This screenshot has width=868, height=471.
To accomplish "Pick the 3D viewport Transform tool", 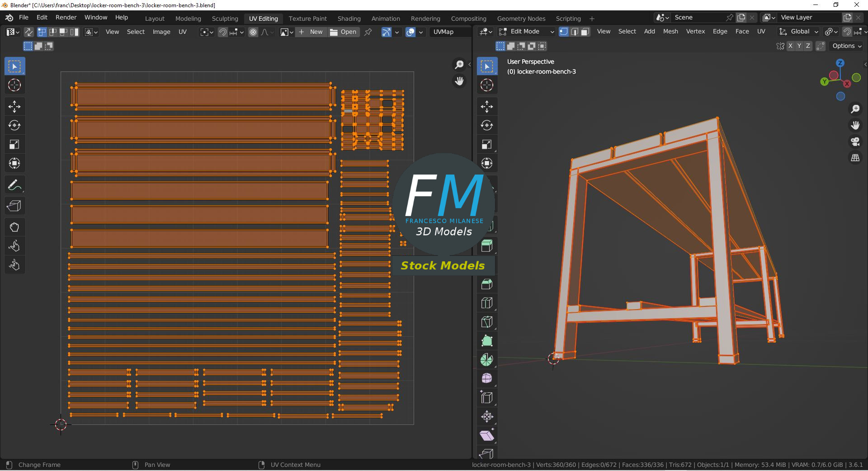I will click(x=487, y=163).
